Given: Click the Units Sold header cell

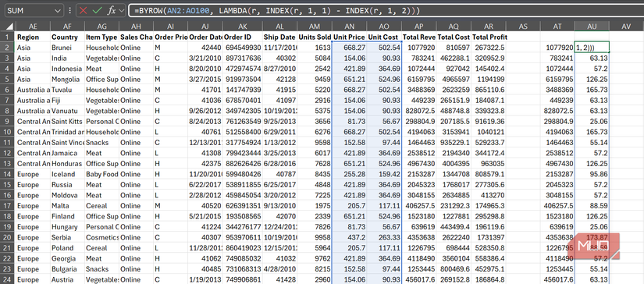Looking at the screenshot, I should tap(315, 37).
